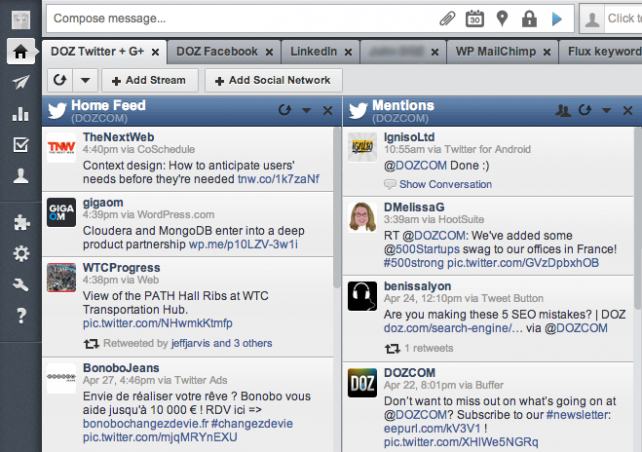Open the Assignments checkmark icon

[20, 145]
